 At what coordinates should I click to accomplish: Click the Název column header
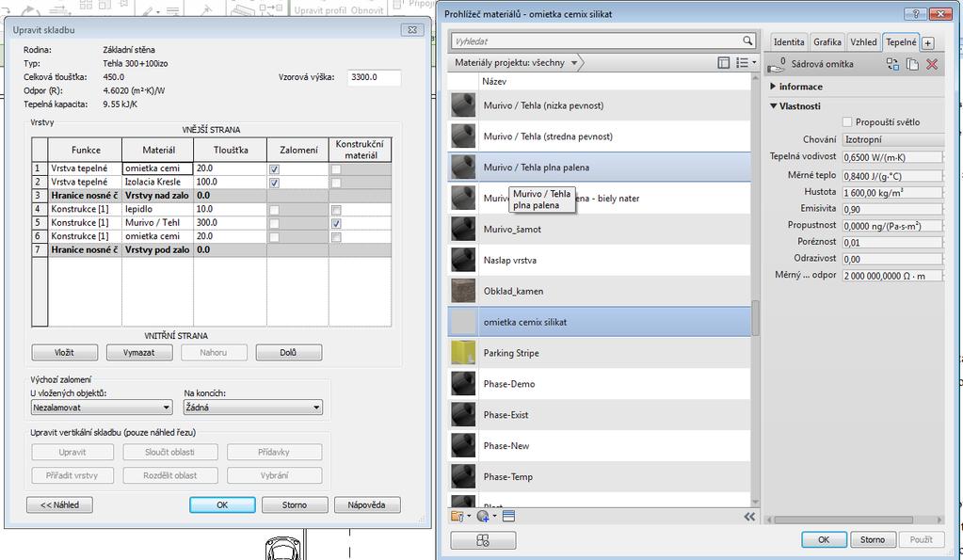point(614,81)
